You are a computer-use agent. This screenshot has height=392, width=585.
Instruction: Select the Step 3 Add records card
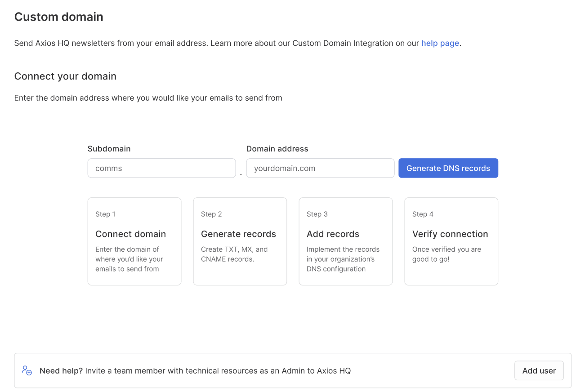[x=346, y=241]
